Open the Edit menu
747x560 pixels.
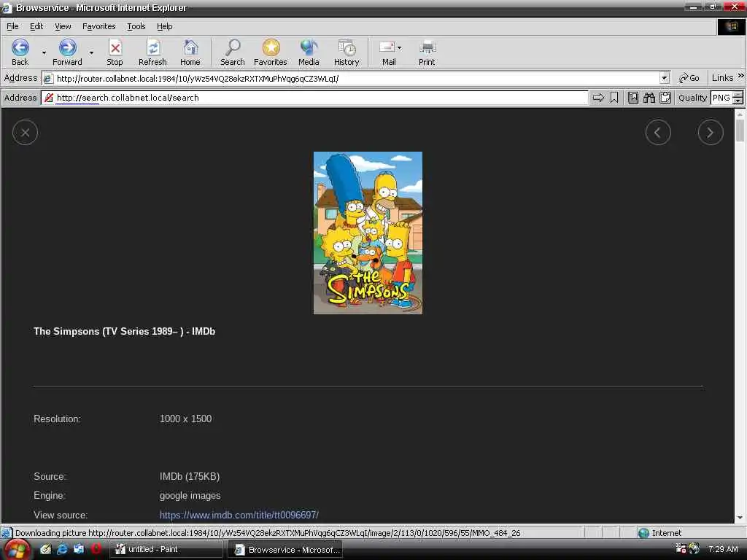(x=36, y=26)
